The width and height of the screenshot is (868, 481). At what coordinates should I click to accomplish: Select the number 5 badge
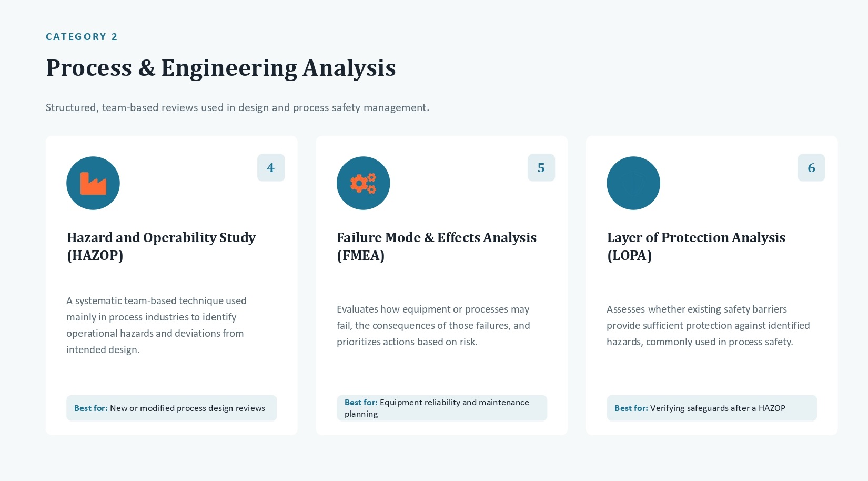coord(541,167)
